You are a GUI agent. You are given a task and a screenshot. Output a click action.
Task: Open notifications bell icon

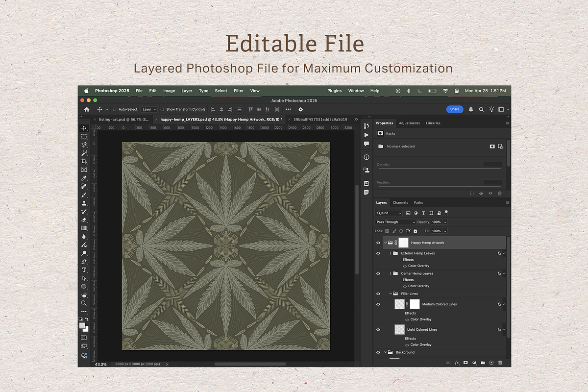pos(471,109)
